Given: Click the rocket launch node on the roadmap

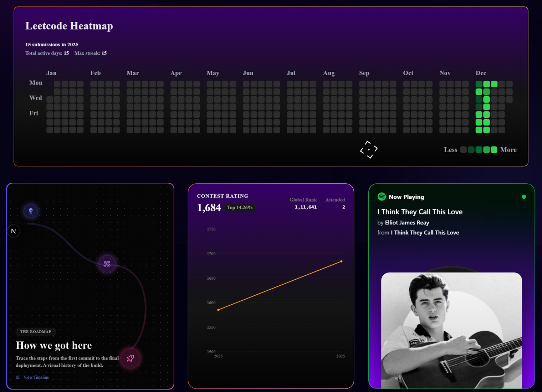Looking at the screenshot, I should pyautogui.click(x=130, y=358).
